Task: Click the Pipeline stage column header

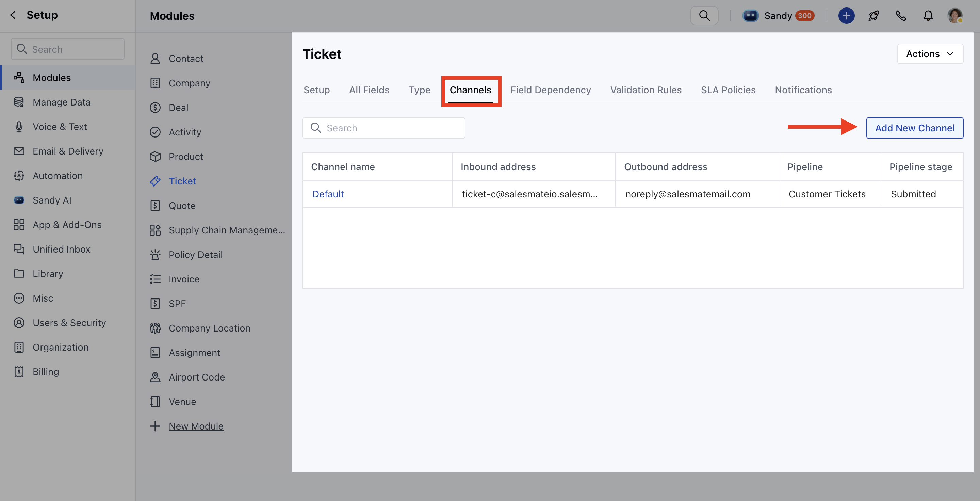Action: click(922, 167)
